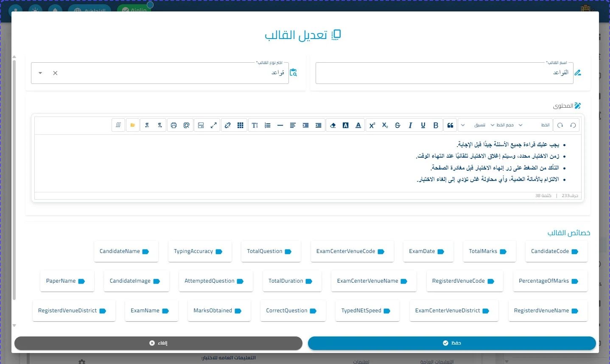
Task: Save the template with the حفظ button
Action: [x=452, y=343]
